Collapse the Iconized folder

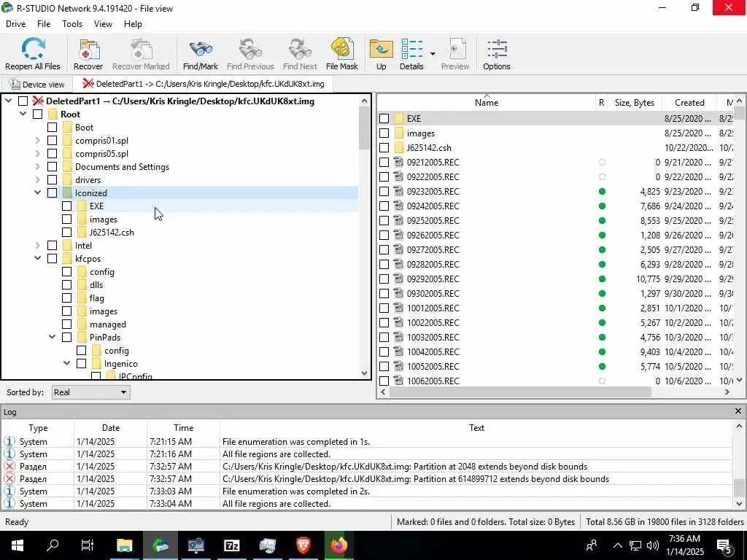(38, 192)
